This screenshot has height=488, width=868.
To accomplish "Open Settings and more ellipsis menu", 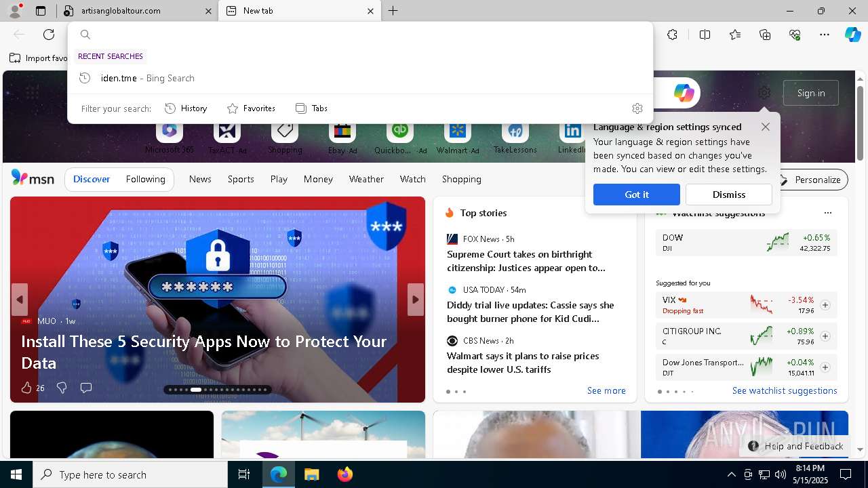I will click(825, 35).
